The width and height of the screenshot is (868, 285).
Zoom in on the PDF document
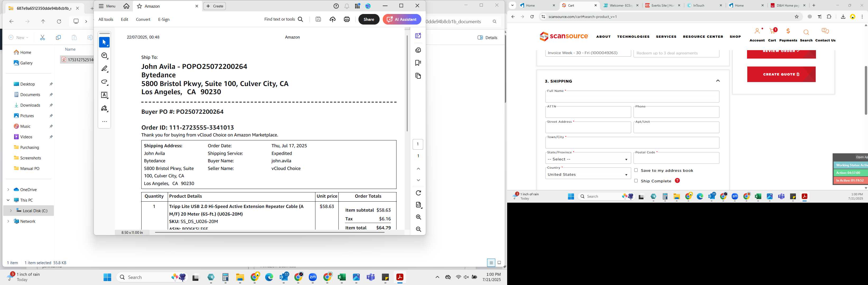[418, 217]
